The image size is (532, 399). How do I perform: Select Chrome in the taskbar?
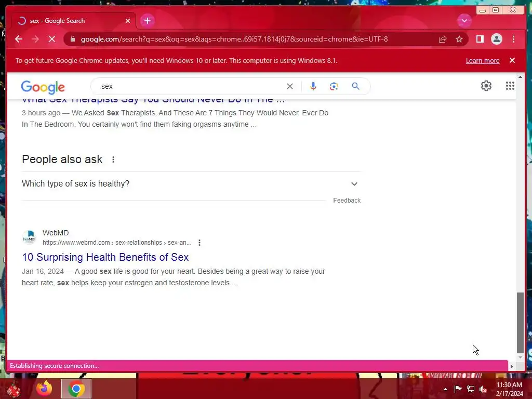76,389
